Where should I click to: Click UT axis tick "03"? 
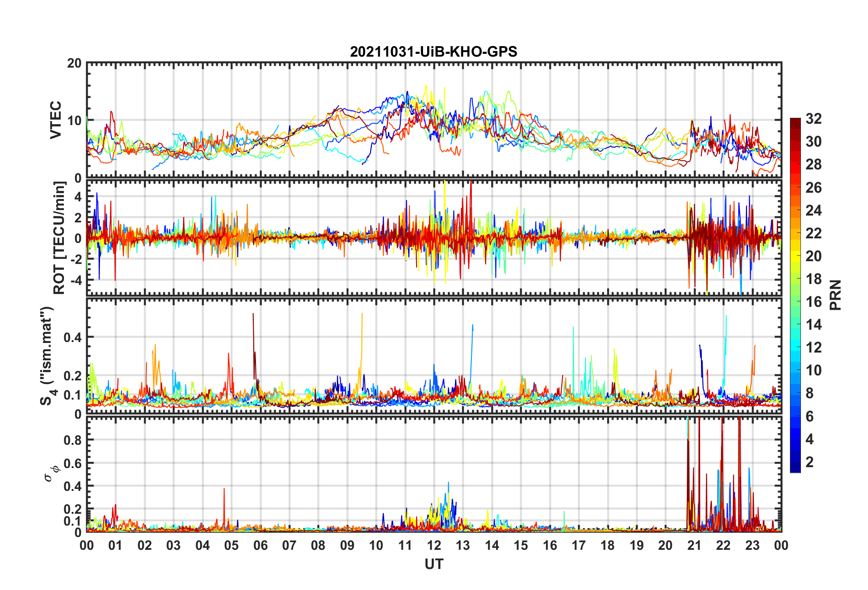[x=173, y=546]
